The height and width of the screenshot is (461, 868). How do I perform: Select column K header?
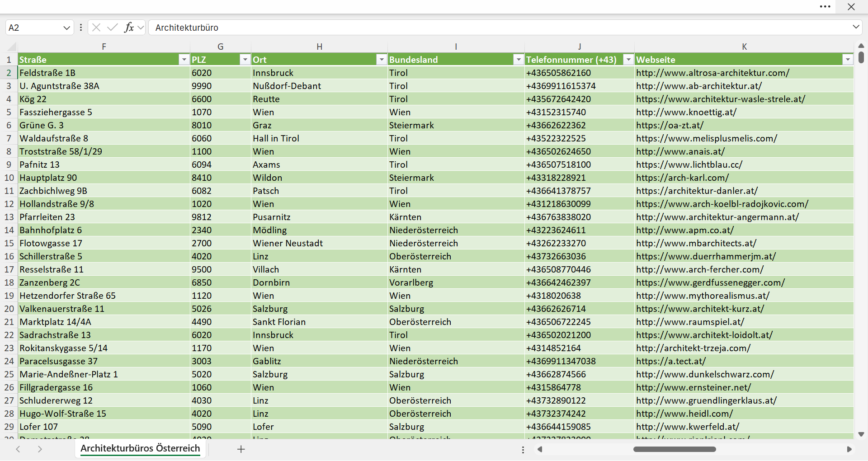tap(744, 47)
